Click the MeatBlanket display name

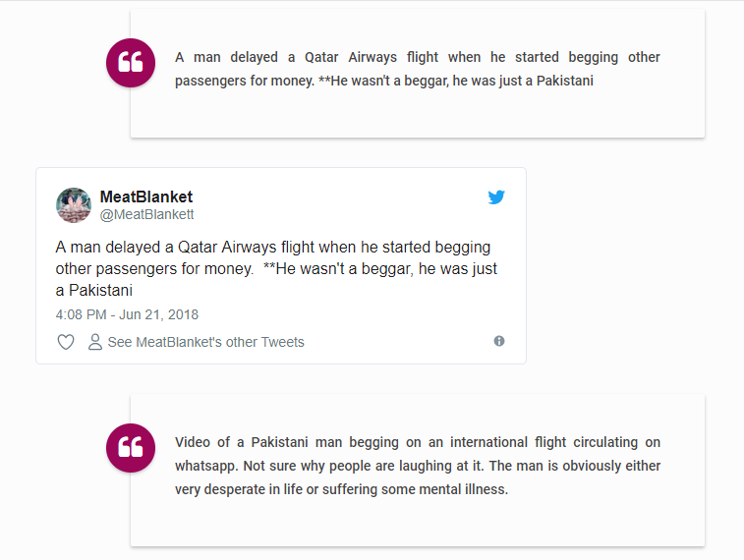[x=146, y=196]
